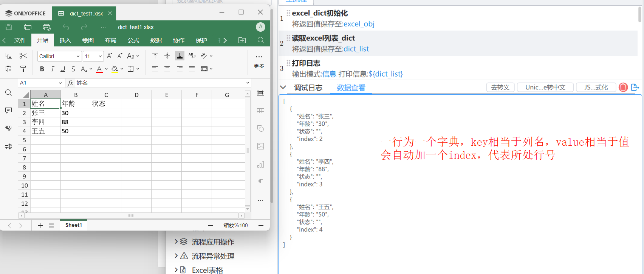Open the Table settings icon in right sidebar

coord(260,111)
